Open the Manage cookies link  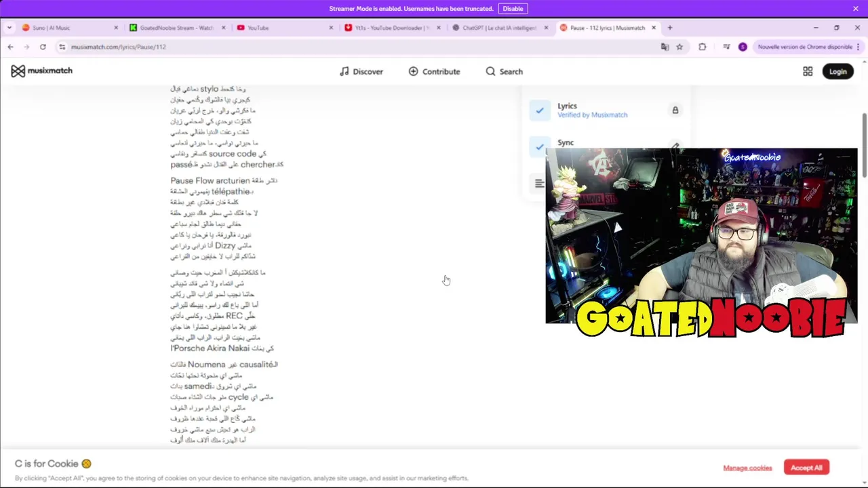click(747, 468)
